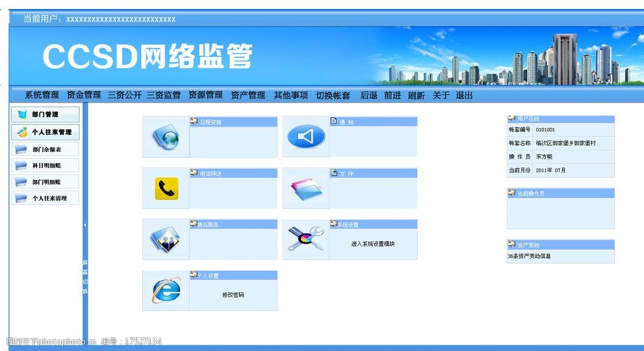Click the 通知 speaker announcement icon
The width and height of the screenshot is (644, 351).
(x=306, y=136)
